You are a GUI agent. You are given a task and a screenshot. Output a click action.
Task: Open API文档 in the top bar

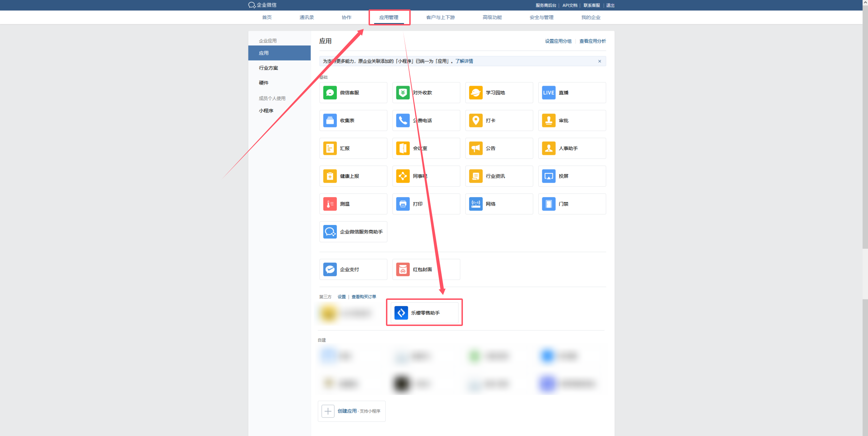click(x=570, y=5)
